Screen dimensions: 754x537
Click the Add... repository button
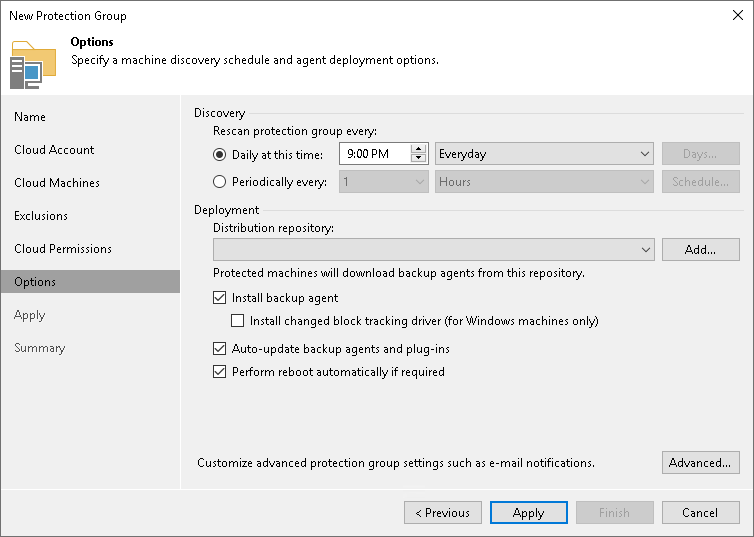(x=701, y=250)
